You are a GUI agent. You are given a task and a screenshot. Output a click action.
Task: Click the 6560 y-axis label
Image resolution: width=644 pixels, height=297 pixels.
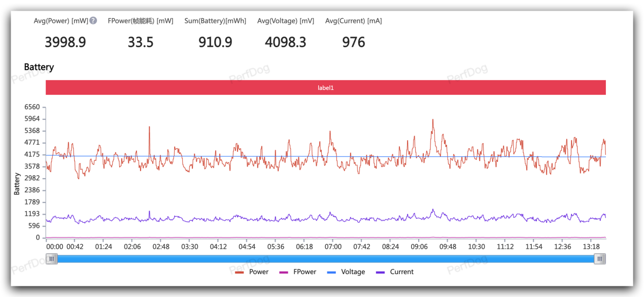click(31, 107)
